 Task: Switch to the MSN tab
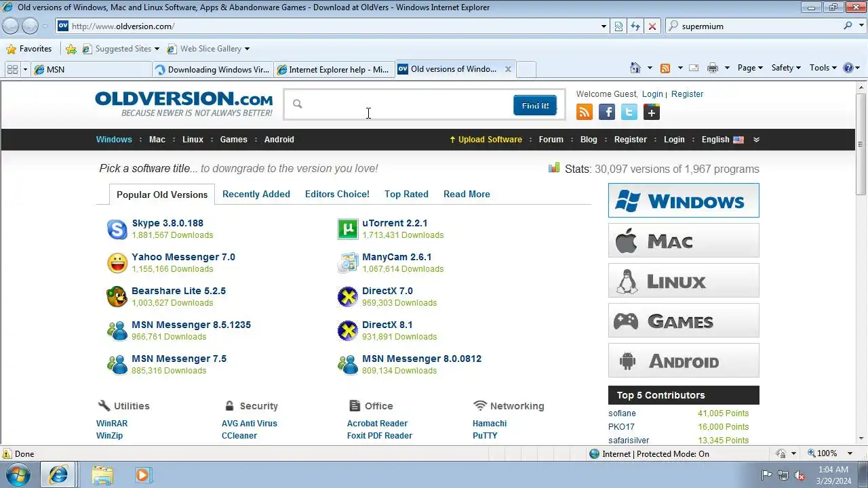pyautogui.click(x=91, y=69)
